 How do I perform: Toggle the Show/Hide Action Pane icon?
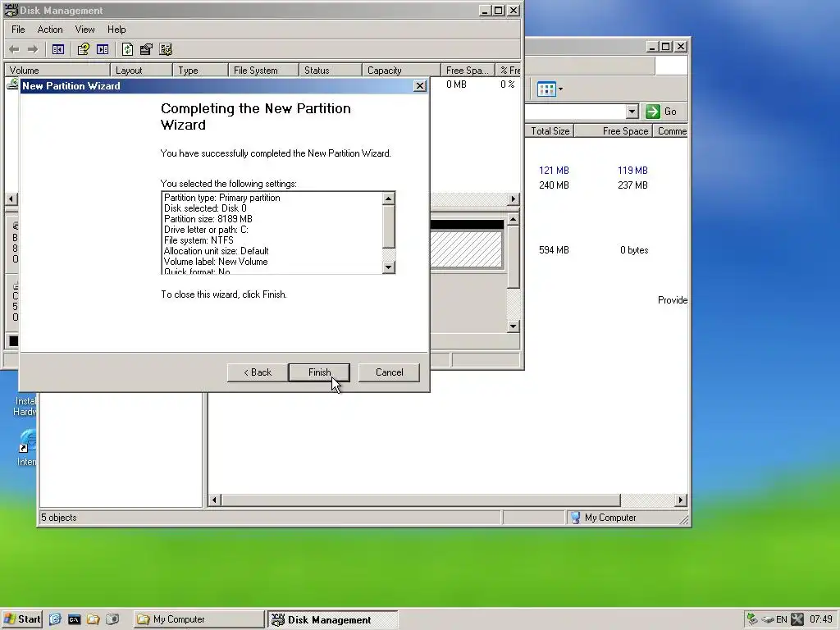pyautogui.click(x=103, y=49)
